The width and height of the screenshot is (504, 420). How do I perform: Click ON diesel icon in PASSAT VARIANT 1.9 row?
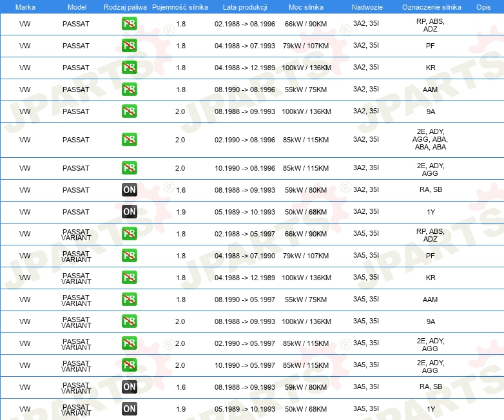[x=129, y=408]
